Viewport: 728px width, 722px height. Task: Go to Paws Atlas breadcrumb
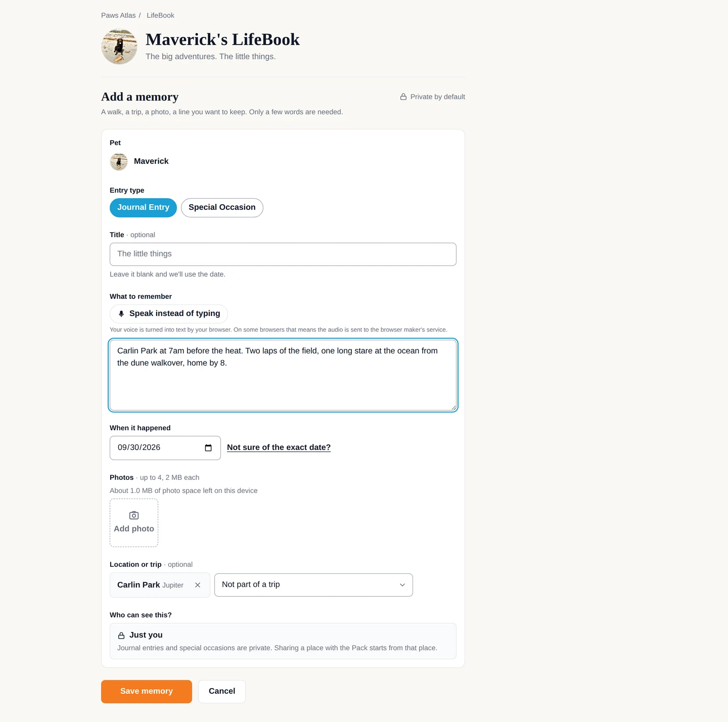[x=118, y=15]
